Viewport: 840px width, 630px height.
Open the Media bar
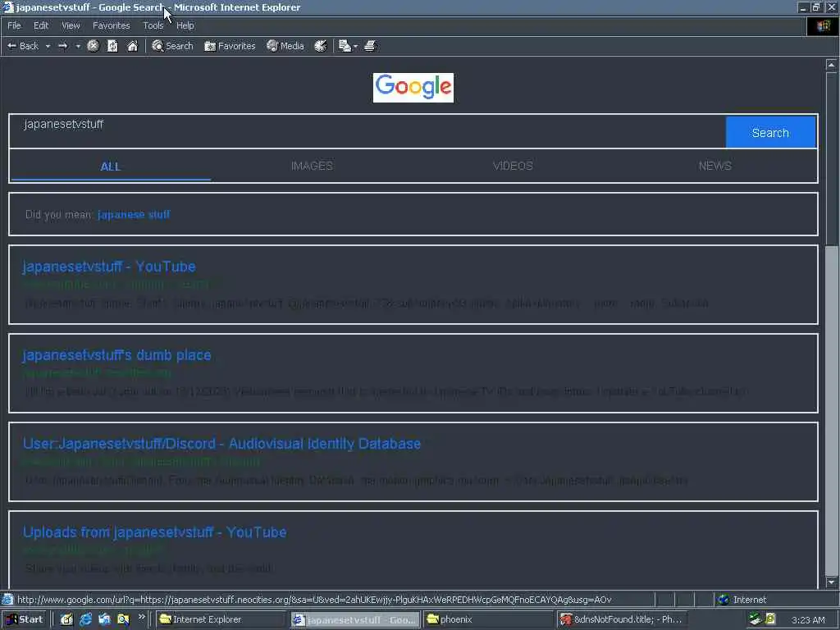coord(285,46)
